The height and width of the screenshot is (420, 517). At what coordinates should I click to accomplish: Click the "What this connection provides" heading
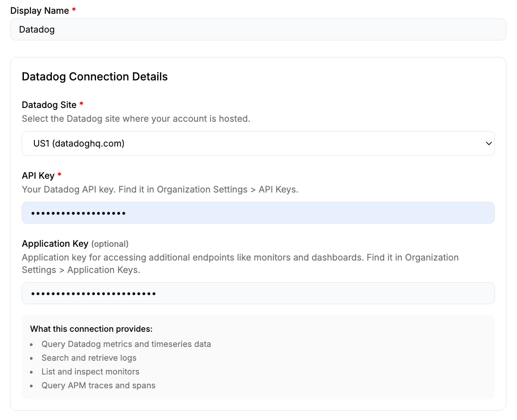(x=91, y=329)
